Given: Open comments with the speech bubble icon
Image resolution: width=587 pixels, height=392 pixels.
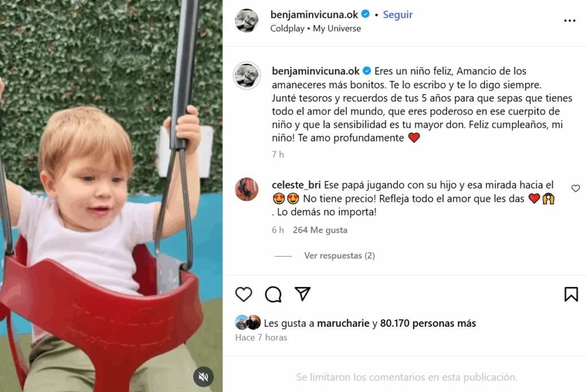Looking at the screenshot, I should [273, 294].
